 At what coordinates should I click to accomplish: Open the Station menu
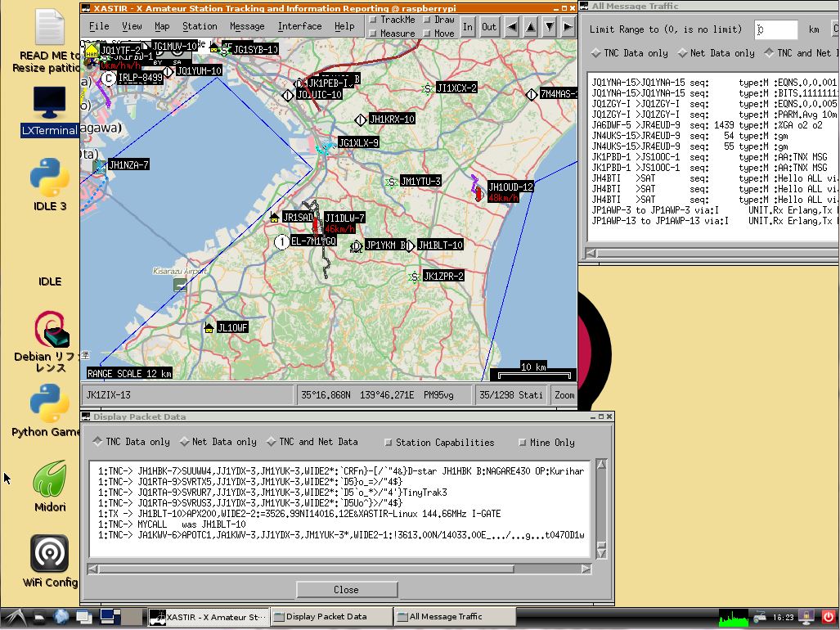200,26
